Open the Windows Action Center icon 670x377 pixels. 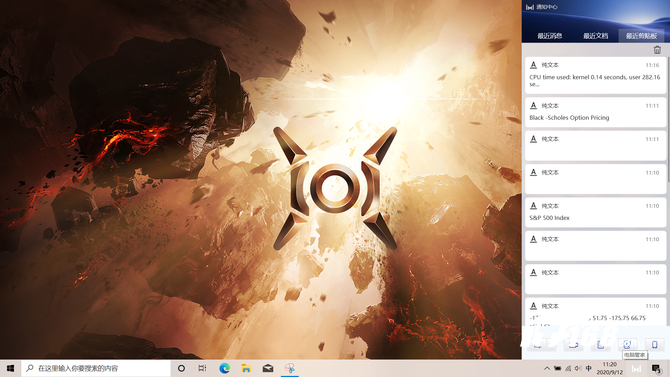(656, 368)
